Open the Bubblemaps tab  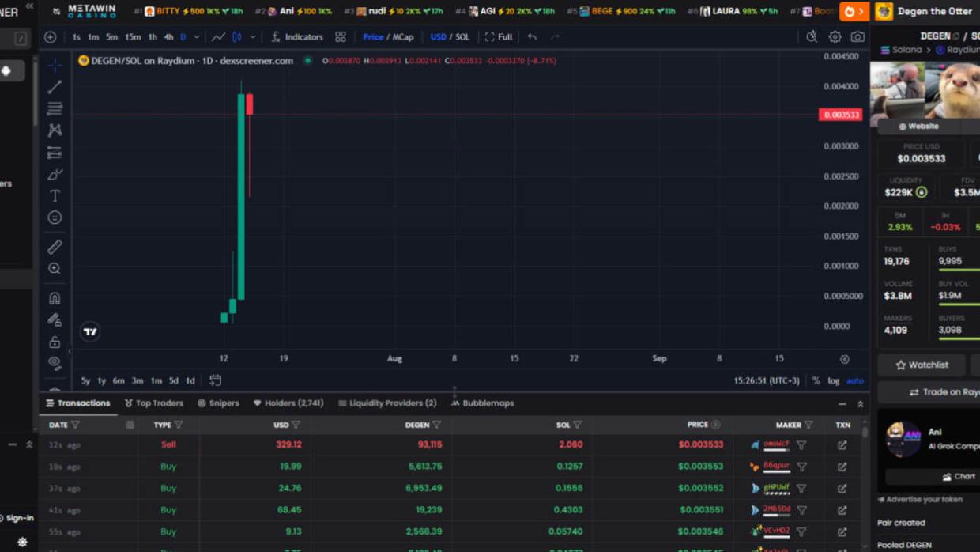click(x=482, y=403)
